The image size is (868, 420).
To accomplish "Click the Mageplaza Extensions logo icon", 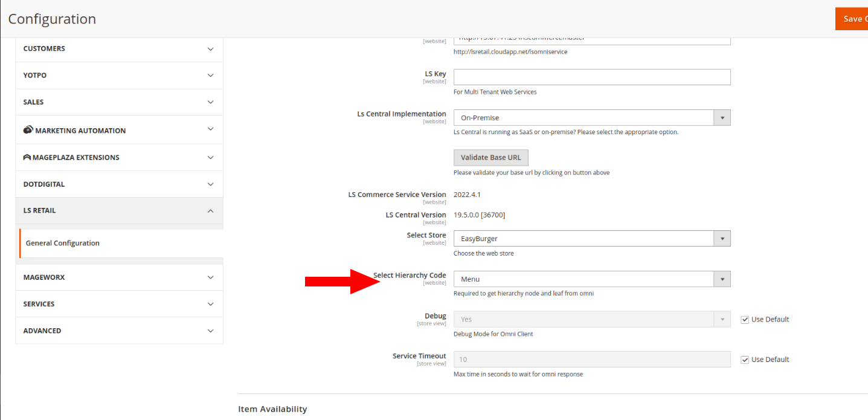I will 27,157.
